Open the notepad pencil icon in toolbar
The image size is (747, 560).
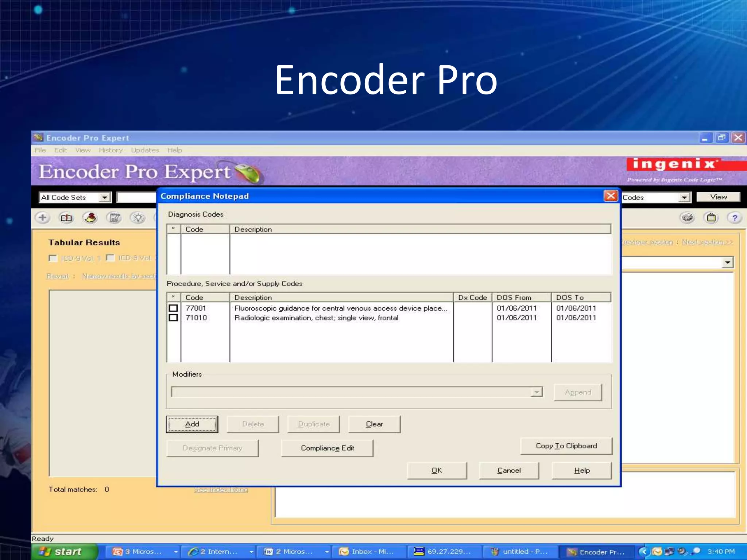tap(114, 218)
